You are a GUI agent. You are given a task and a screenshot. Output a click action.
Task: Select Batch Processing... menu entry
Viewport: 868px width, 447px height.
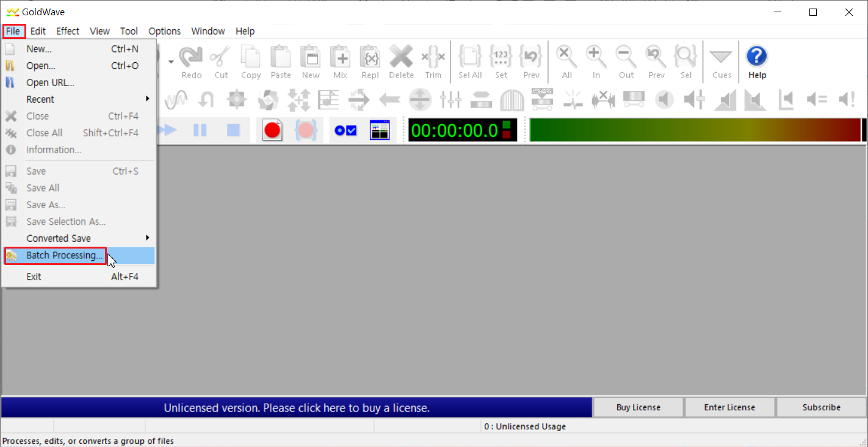(x=79, y=255)
